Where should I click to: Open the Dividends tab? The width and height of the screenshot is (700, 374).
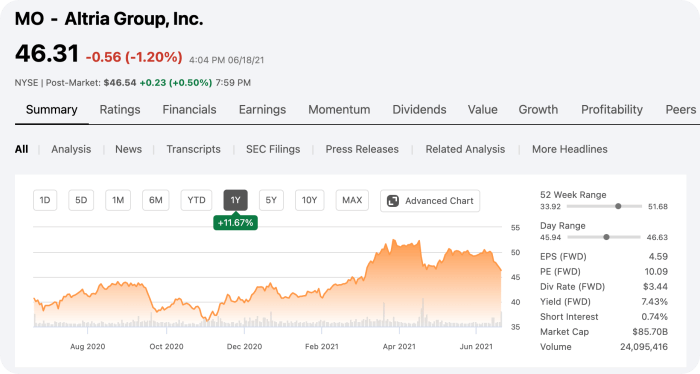419,109
